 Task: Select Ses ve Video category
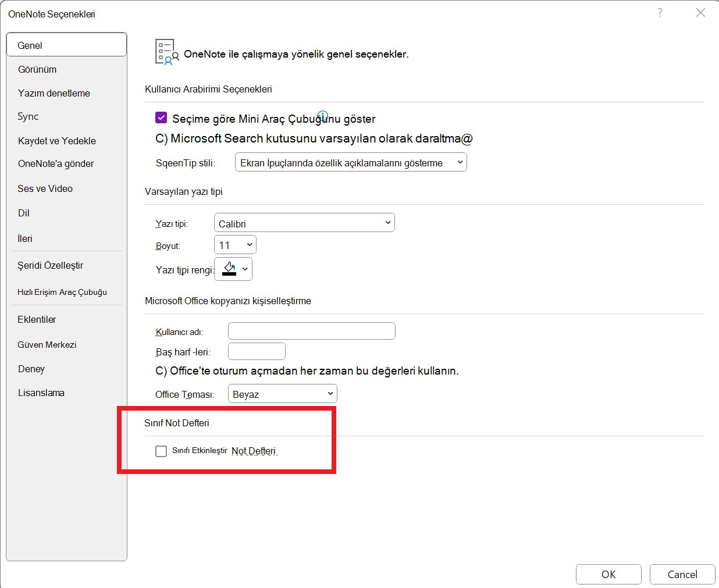45,188
